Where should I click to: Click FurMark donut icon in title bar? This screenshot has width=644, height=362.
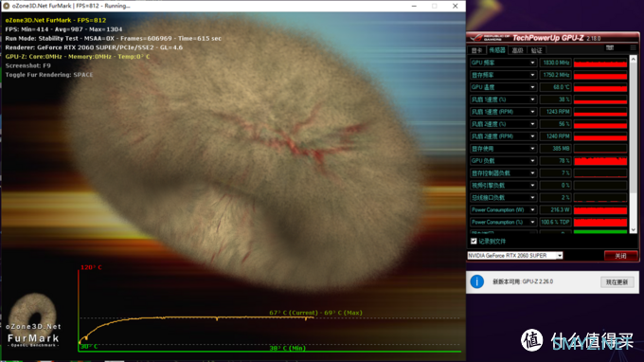7,7
